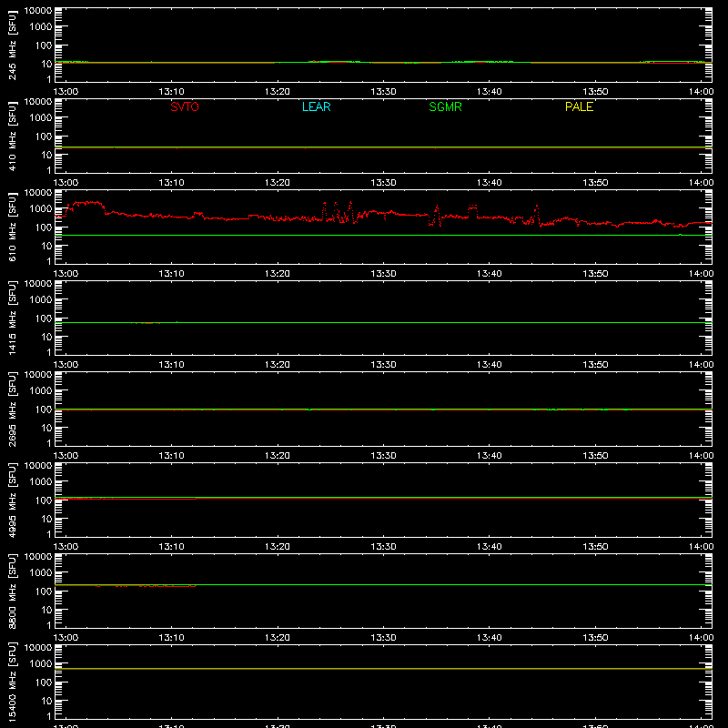Click the 10000 tick of the 2695 MHz axis
Viewport: 728px width, 728px height.
pyautogui.click(x=38, y=375)
